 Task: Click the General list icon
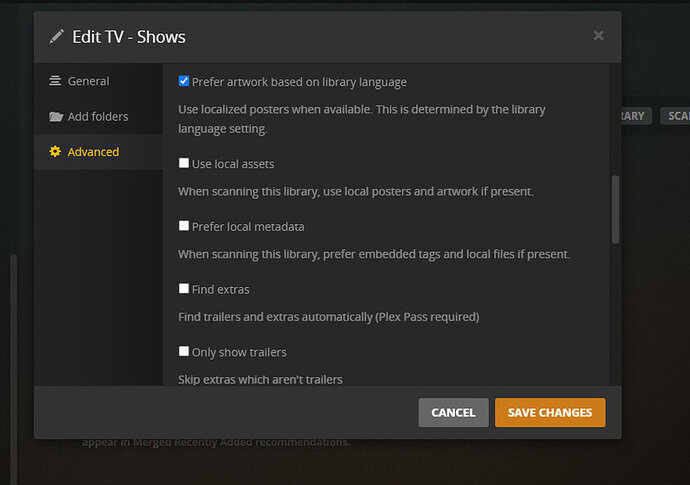(55, 81)
